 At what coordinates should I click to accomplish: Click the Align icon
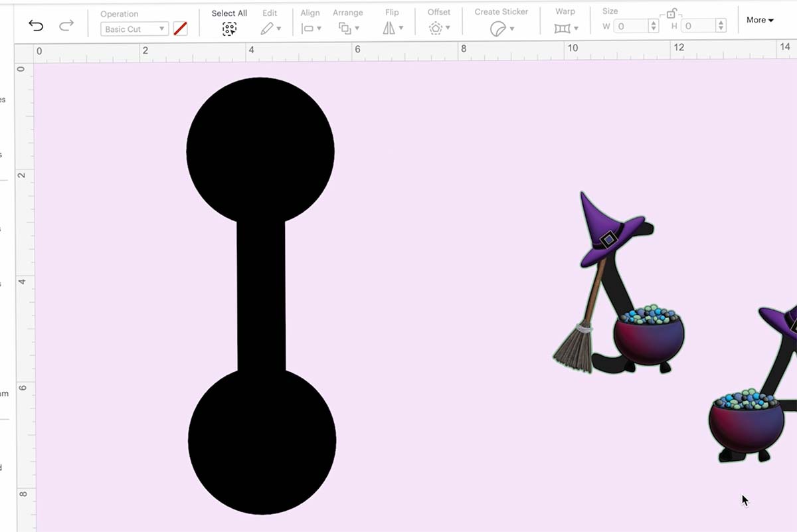[x=308, y=29]
